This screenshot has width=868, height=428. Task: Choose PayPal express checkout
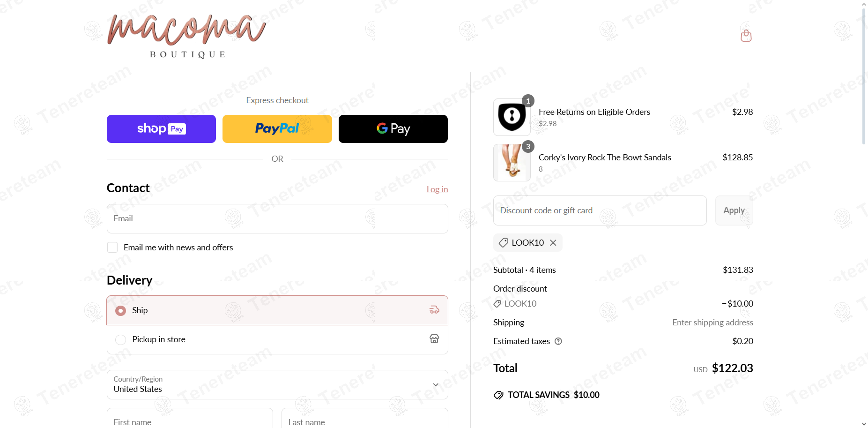pyautogui.click(x=277, y=129)
